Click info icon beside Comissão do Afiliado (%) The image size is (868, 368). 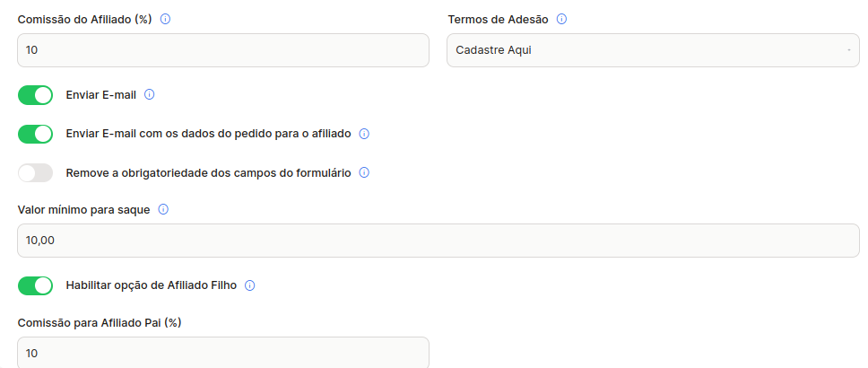point(165,20)
